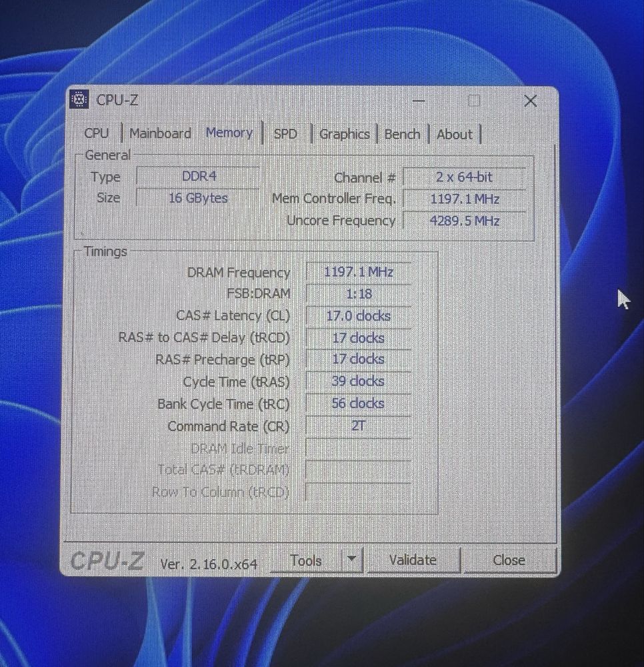The width and height of the screenshot is (644, 667).
Task: Click the Close button at bottom
Action: tap(509, 560)
